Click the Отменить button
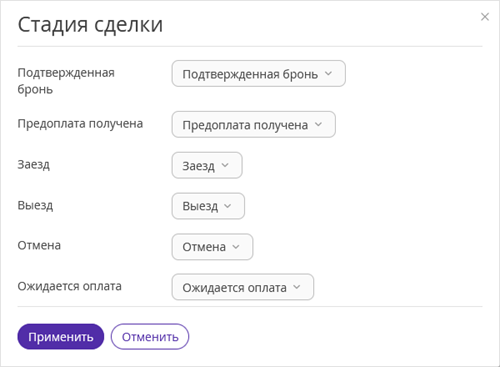The height and width of the screenshot is (367, 500). tap(150, 337)
